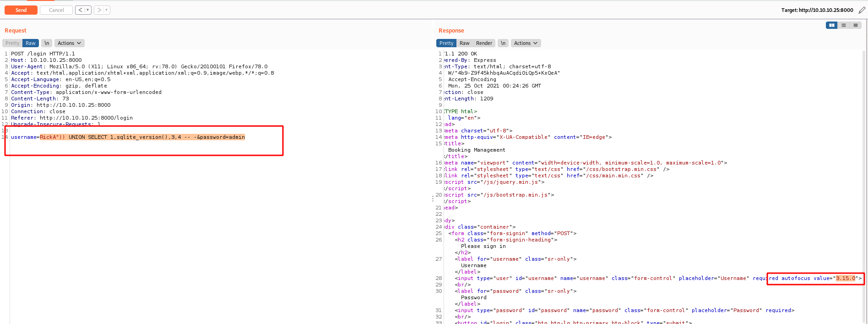Click the 'Host: 10.10.10.25:8000' header line
868x324 pixels.
coord(46,60)
